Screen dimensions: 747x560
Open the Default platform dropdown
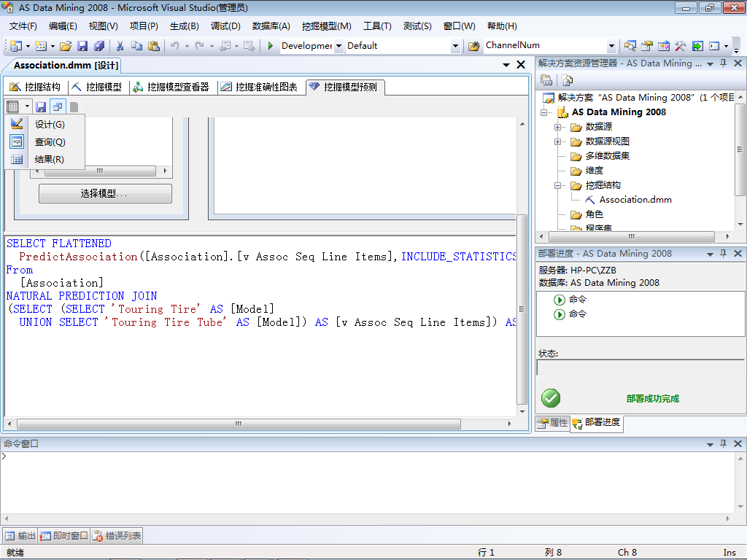(455, 46)
